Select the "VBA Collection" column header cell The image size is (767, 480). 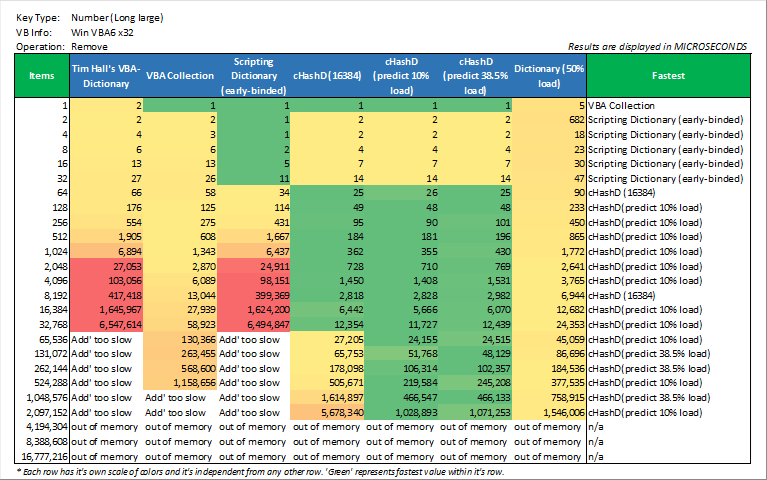[x=180, y=75]
